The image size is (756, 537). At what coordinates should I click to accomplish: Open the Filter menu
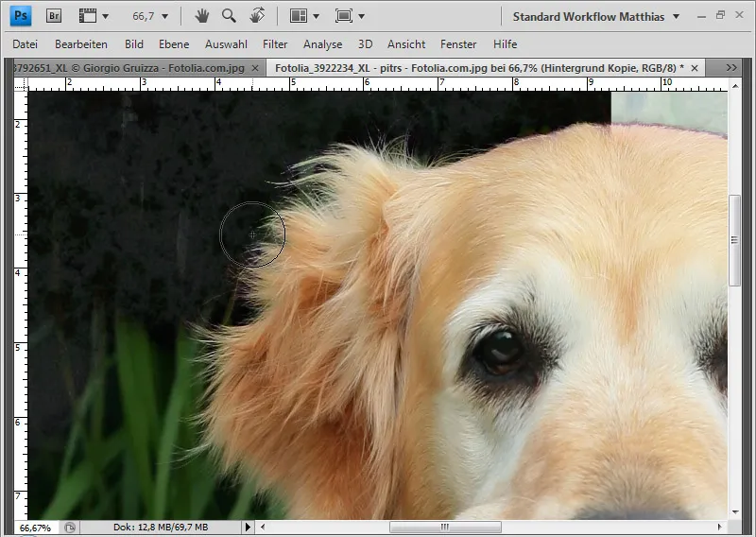(275, 44)
